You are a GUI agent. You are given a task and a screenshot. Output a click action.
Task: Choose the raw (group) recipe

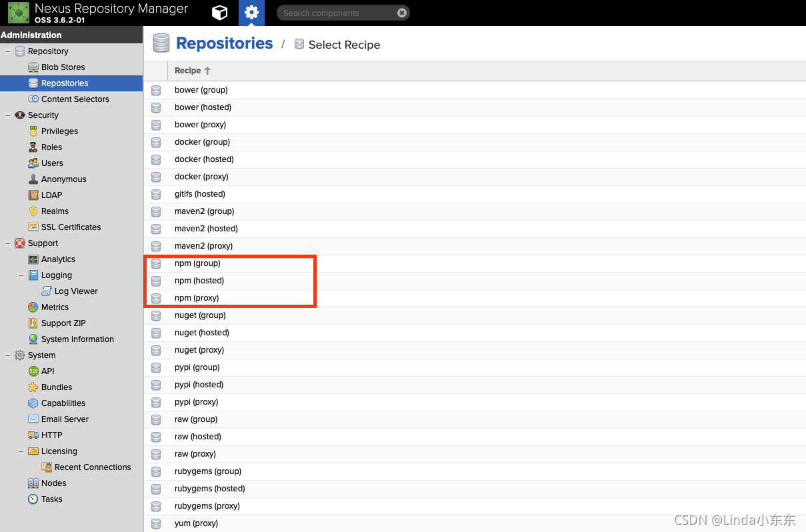tap(475, 419)
